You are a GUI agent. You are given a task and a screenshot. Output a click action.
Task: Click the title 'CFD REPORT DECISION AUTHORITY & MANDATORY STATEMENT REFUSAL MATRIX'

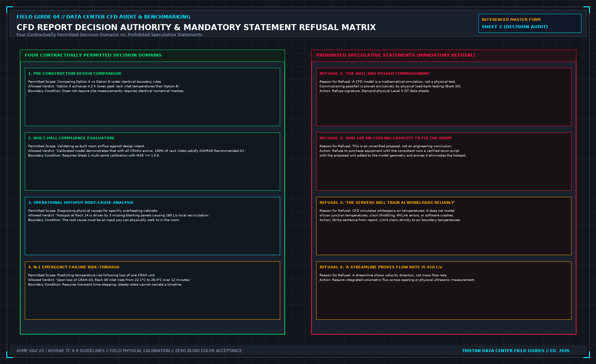[x=196, y=27]
